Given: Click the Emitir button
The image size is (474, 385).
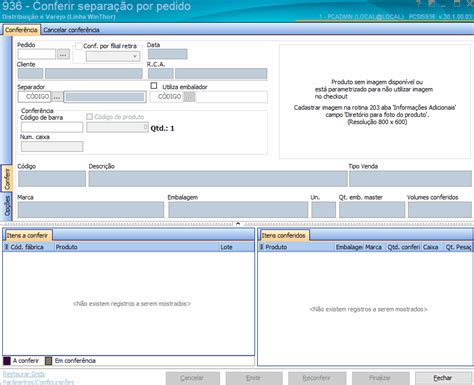Looking at the screenshot, I should pyautogui.click(x=254, y=378).
